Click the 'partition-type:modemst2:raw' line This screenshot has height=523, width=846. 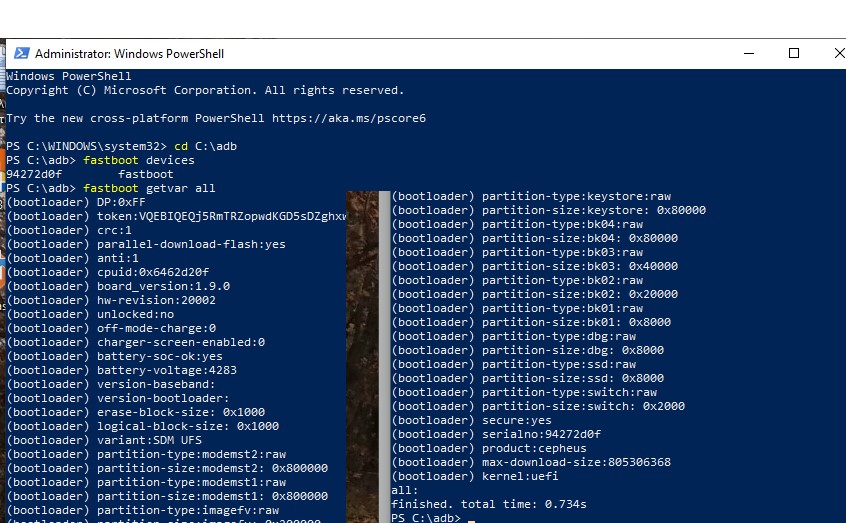click(x=146, y=455)
